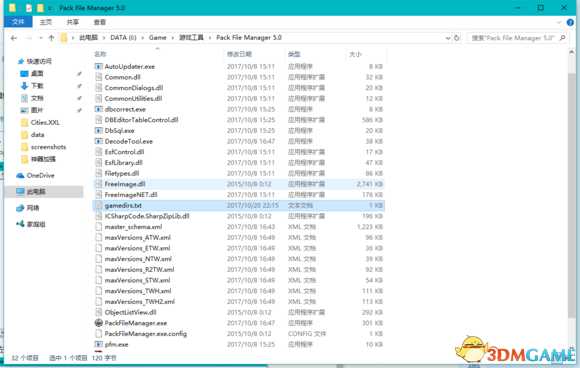Click the pfm.exe file icon
Viewport: 580px width, 368px height.
click(x=98, y=344)
